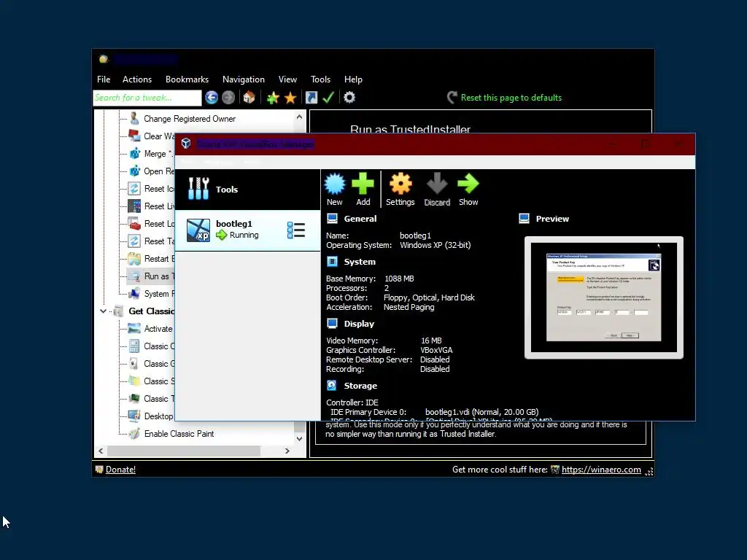This screenshot has width=747, height=560.
Task: Click the horizontal scroll left arrow
Action: [101, 451]
